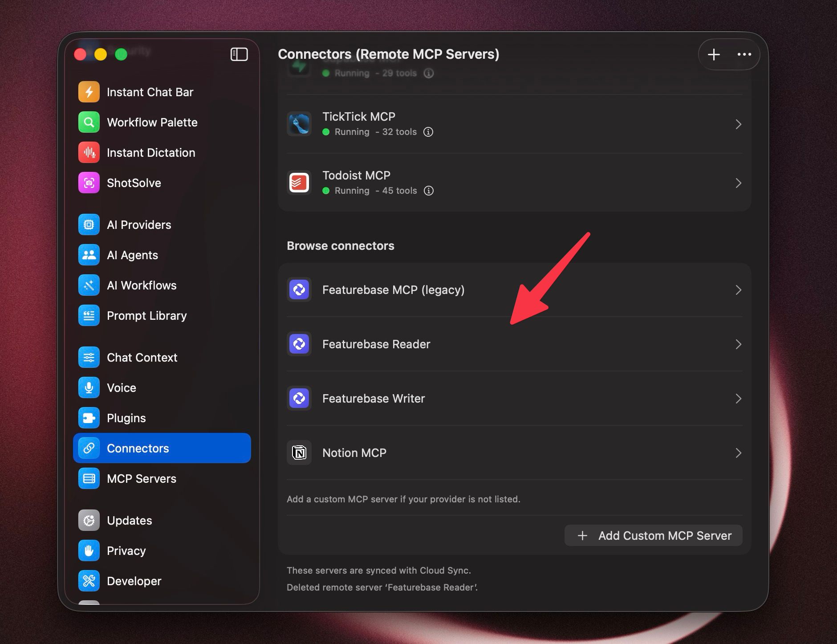Image resolution: width=837 pixels, height=644 pixels.
Task: Click the Privacy hand icon
Action: (89, 551)
